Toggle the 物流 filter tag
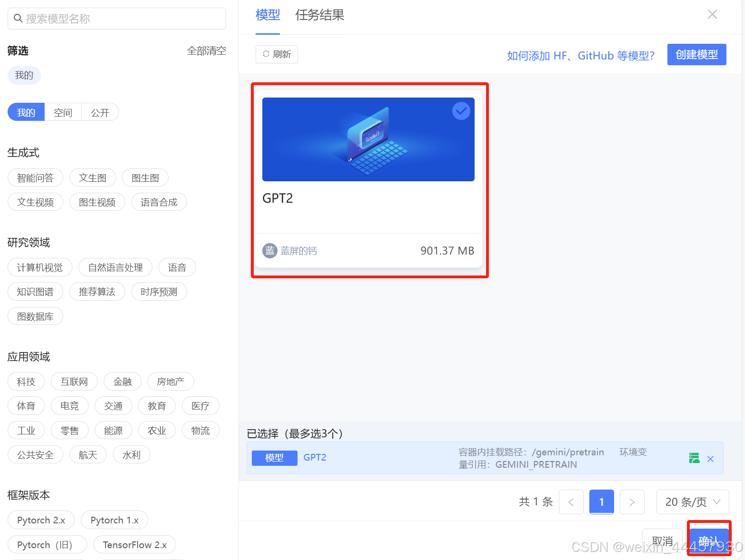This screenshot has width=745, height=560. [200, 430]
